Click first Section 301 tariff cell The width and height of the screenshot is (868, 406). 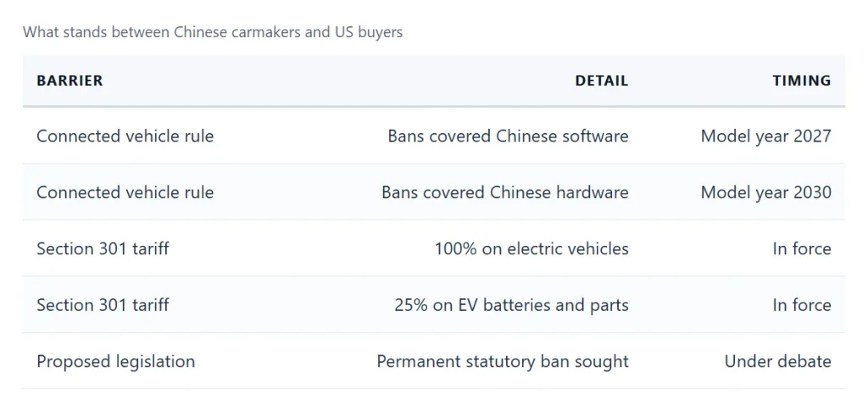click(103, 248)
